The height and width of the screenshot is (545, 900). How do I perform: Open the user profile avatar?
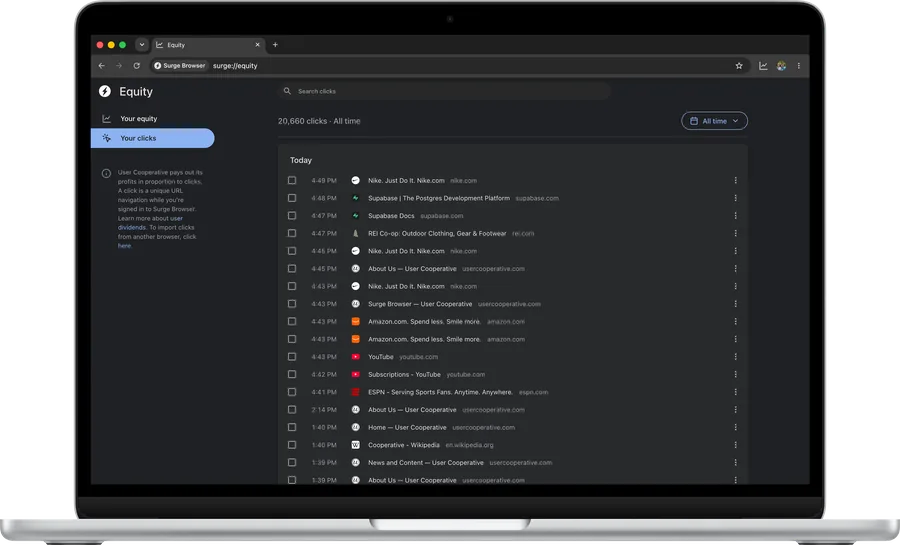point(781,66)
